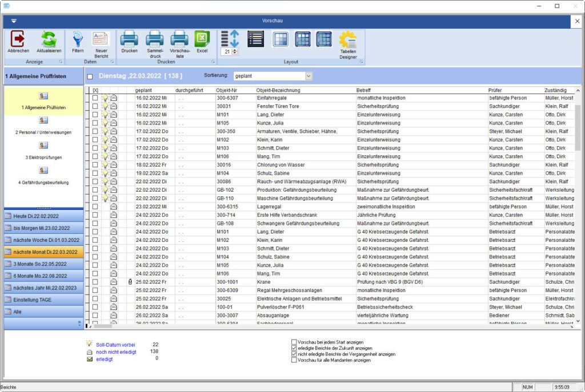Image resolution: width=585 pixels, height=392 pixels.
Task: Open the Tabellen Designer
Action: (x=348, y=45)
